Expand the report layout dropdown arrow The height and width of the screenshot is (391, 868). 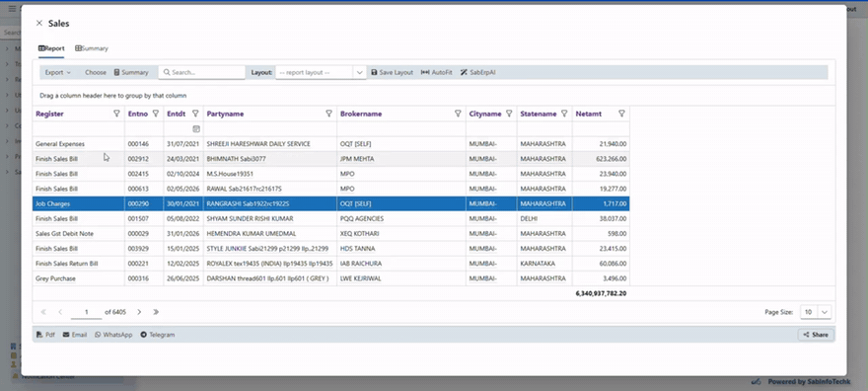[x=359, y=72]
